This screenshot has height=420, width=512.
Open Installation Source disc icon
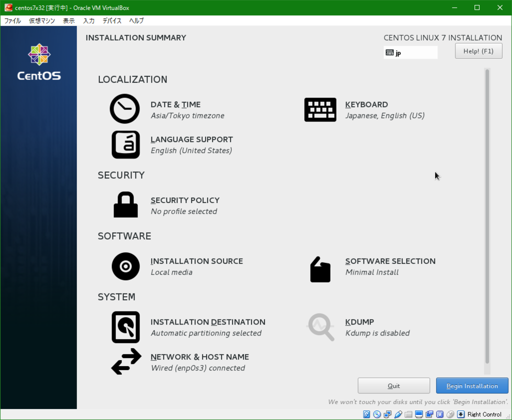125,266
